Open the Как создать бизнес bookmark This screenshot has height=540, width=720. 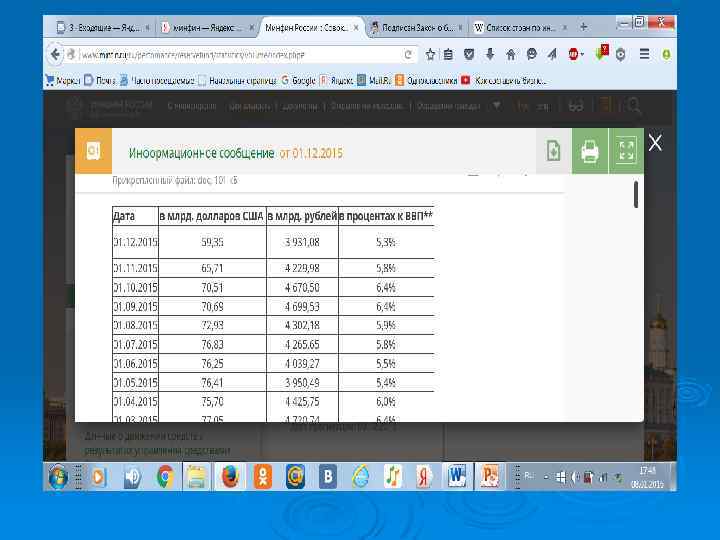point(504,81)
